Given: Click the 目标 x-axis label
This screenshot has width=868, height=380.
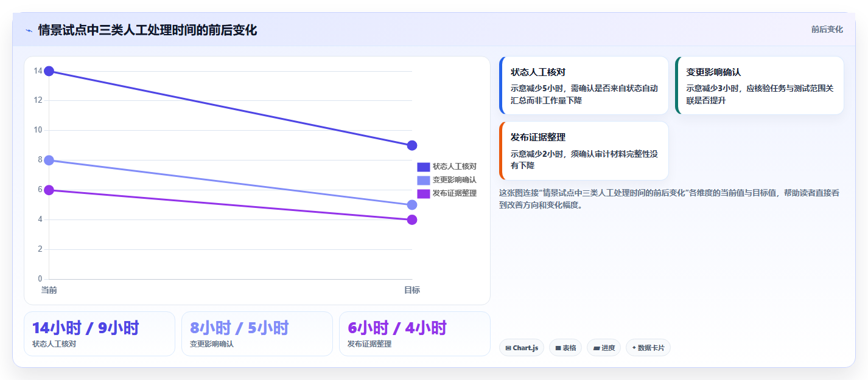Looking at the screenshot, I should 412,290.
